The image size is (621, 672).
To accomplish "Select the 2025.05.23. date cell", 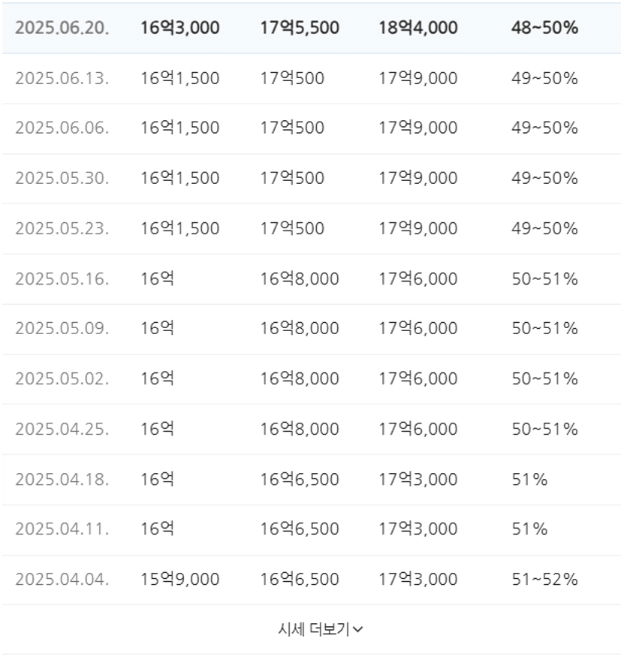I will 62,228.
